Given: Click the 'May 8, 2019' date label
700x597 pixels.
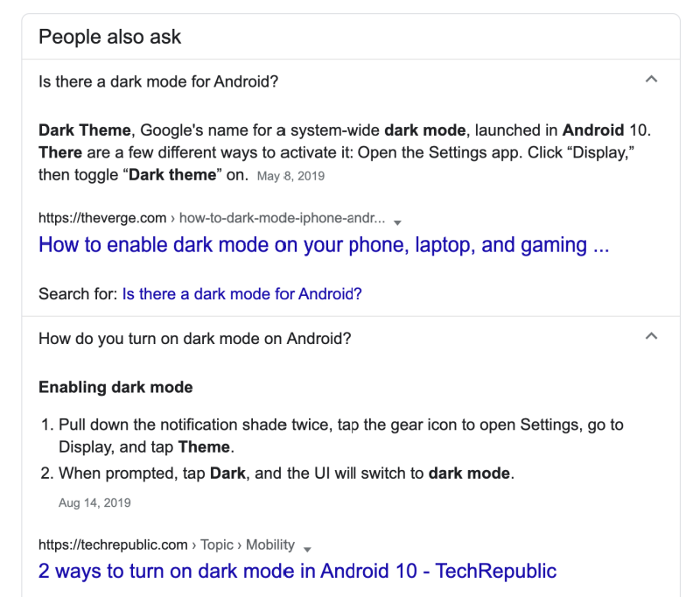Looking at the screenshot, I should [290, 176].
